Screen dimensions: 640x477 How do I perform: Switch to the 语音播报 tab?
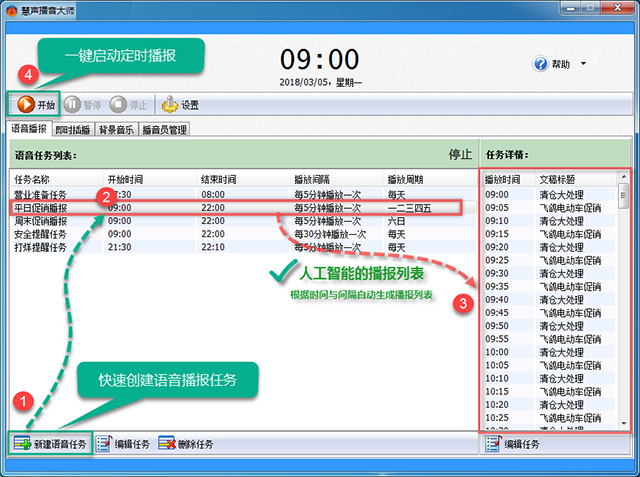click(x=29, y=129)
